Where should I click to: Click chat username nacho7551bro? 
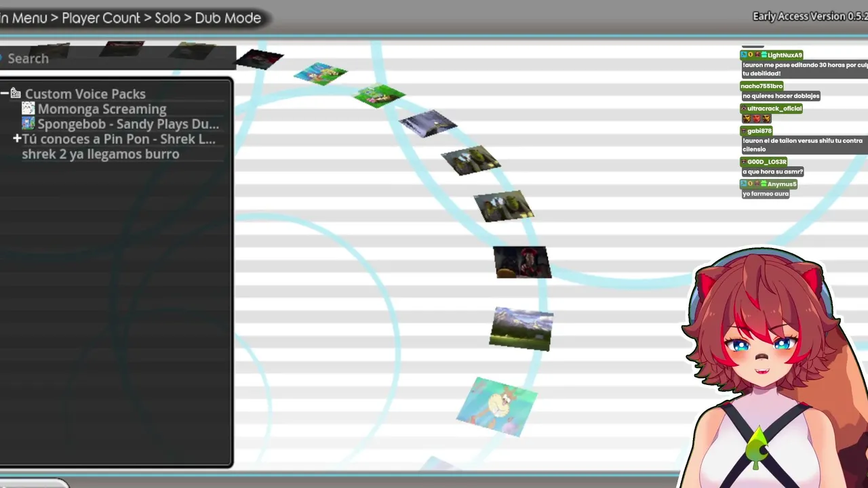coord(762,86)
